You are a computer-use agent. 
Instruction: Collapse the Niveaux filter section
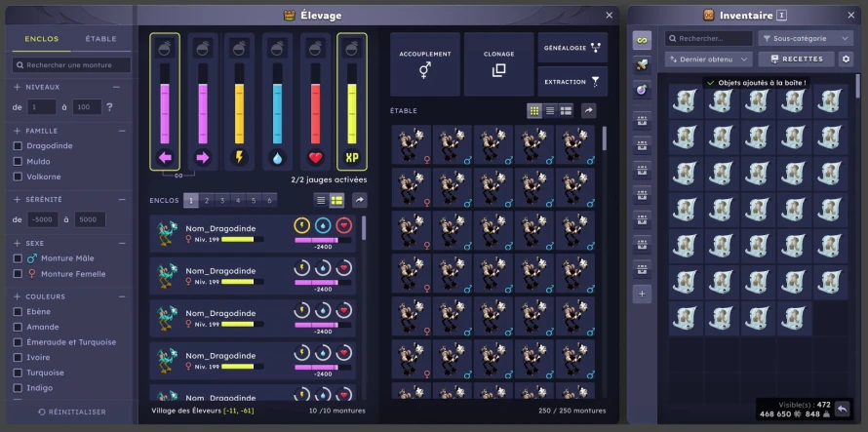pos(116,88)
